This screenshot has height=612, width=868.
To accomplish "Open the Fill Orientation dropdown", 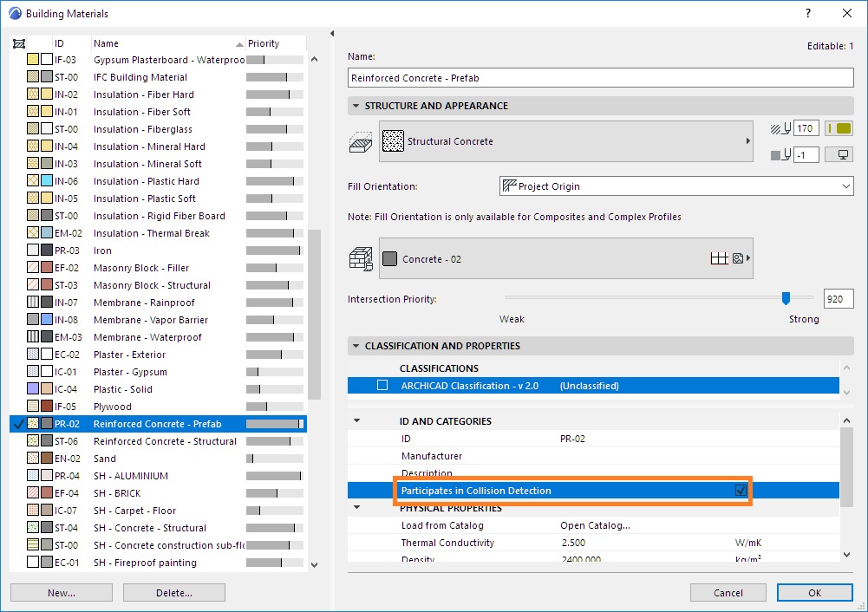I will tap(675, 186).
